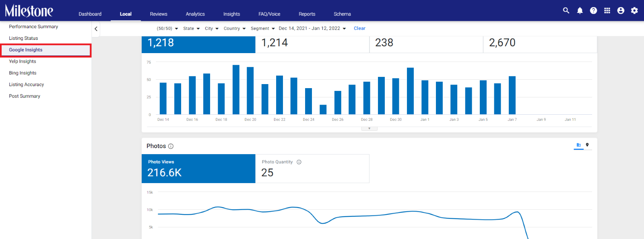Viewport: 644px width, 239px height.
Task: Open the State filter dropdown
Action: click(191, 29)
